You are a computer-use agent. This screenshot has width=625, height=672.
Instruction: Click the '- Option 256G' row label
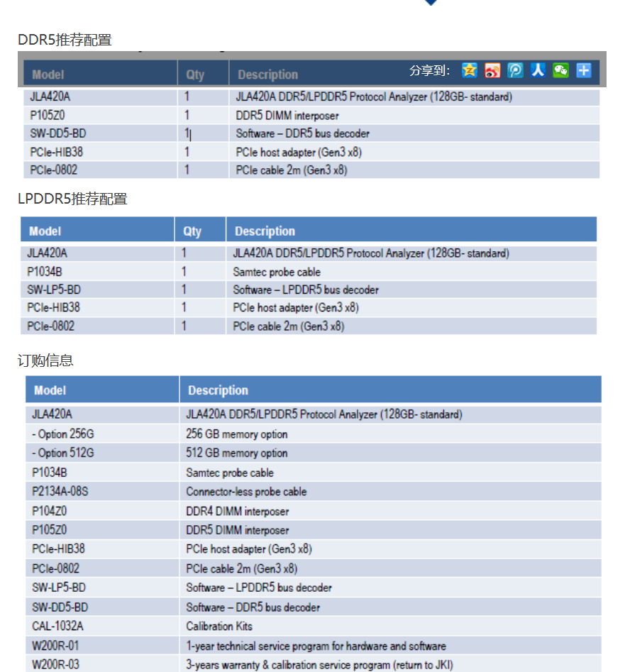pos(62,434)
